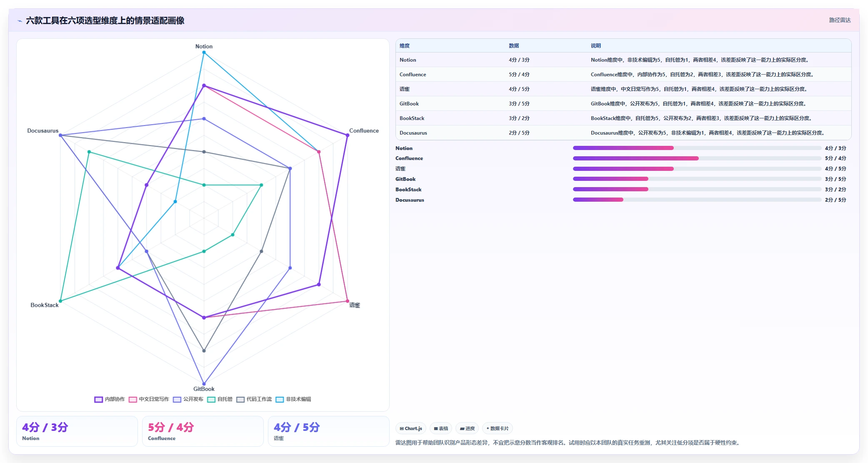This screenshot has width=868, height=463.
Task: Click the 路径雷达 label in header
Action: click(840, 20)
